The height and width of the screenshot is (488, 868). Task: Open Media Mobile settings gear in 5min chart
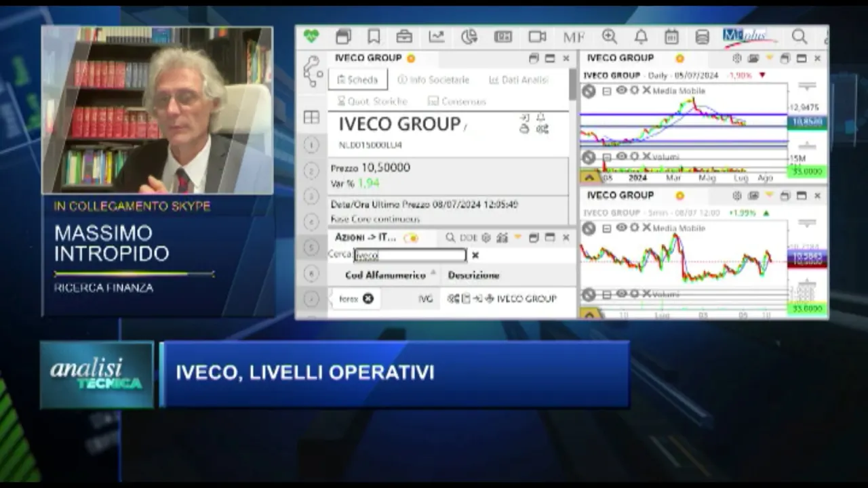coord(634,228)
